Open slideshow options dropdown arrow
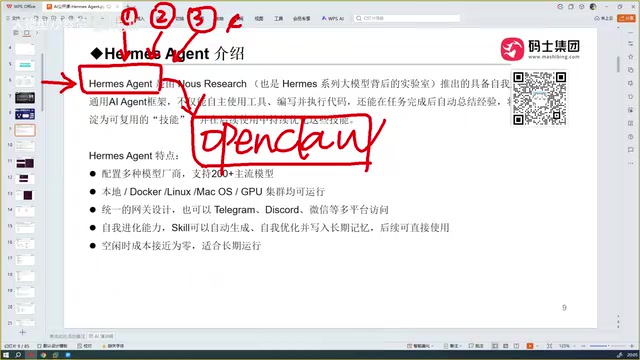This screenshot has height=360, width=640. [537, 346]
